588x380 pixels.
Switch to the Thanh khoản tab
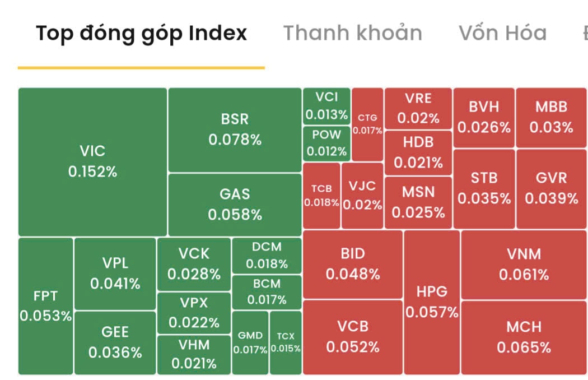point(352,33)
